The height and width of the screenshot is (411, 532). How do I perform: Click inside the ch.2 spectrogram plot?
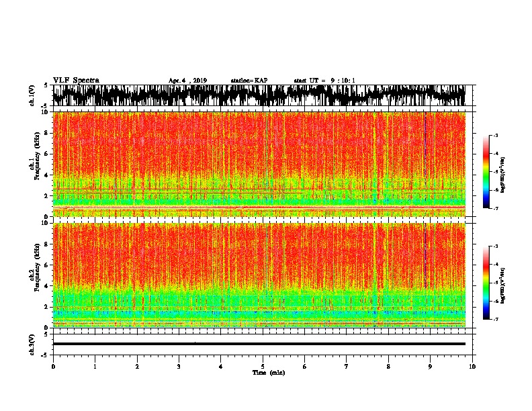(259, 275)
